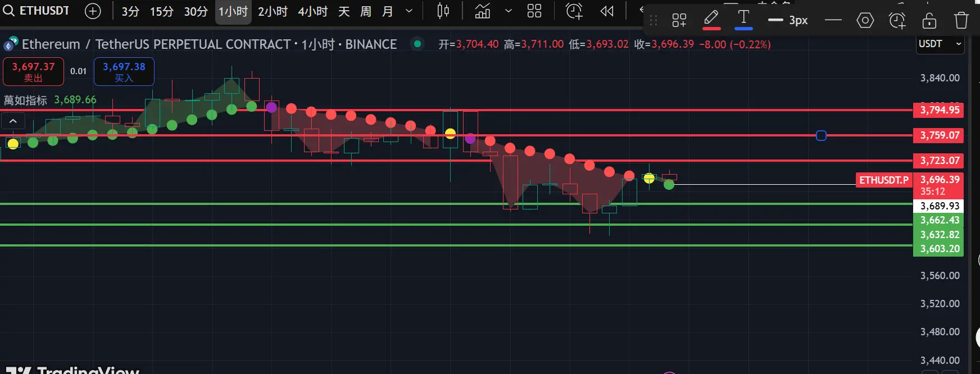Select the 4小时 timeframe

click(312, 11)
